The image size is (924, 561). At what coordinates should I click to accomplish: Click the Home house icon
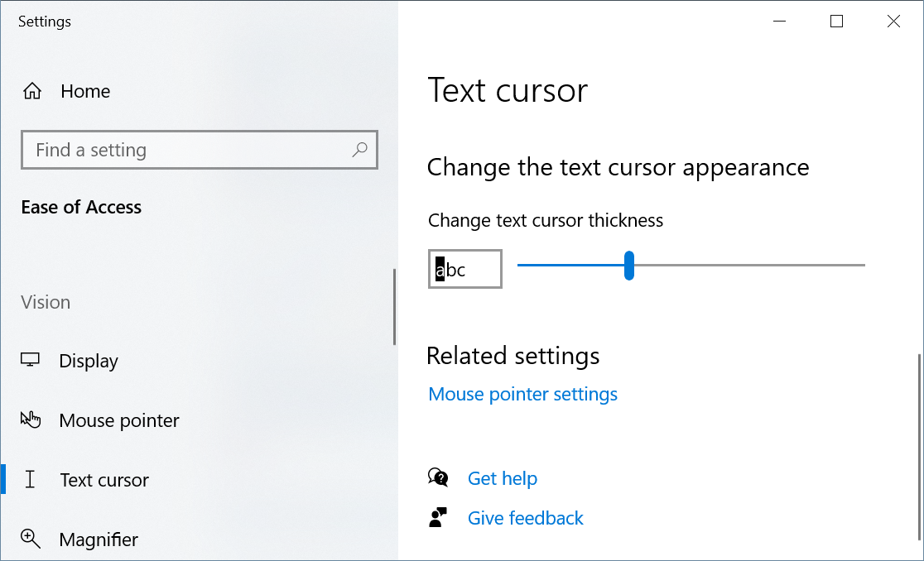pyautogui.click(x=32, y=91)
